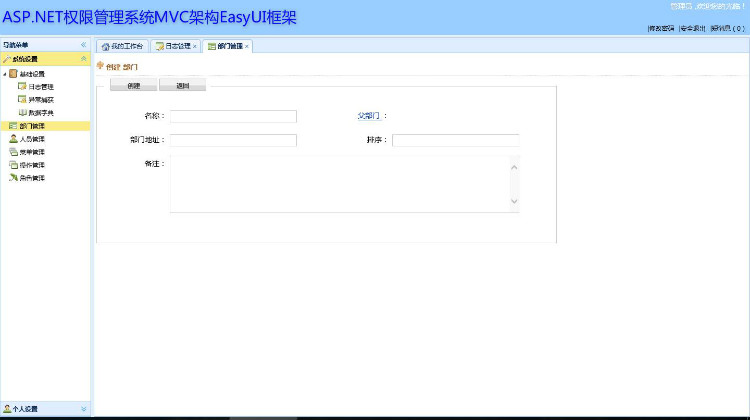Collapse the 导航菜单 navigation panel

tap(83, 44)
